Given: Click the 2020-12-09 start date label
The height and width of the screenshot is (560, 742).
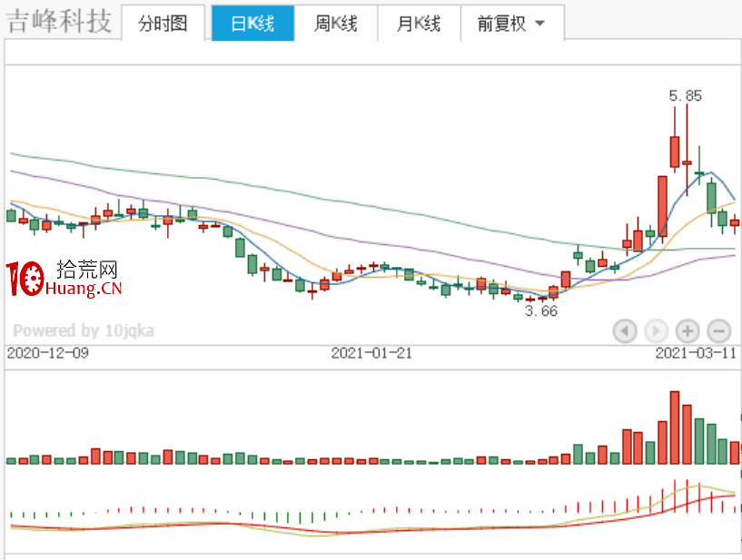Looking at the screenshot, I should tap(48, 353).
